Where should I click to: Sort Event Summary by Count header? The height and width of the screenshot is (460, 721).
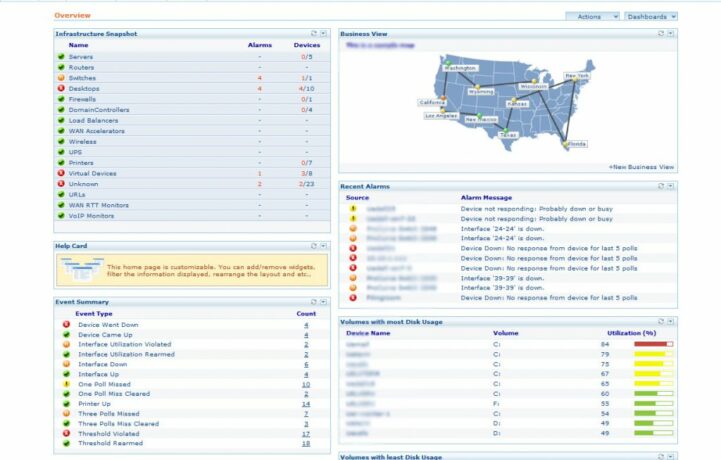[x=306, y=314]
